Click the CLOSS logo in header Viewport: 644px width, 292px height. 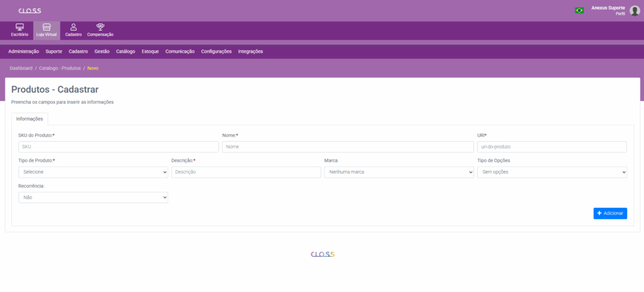coord(30,11)
